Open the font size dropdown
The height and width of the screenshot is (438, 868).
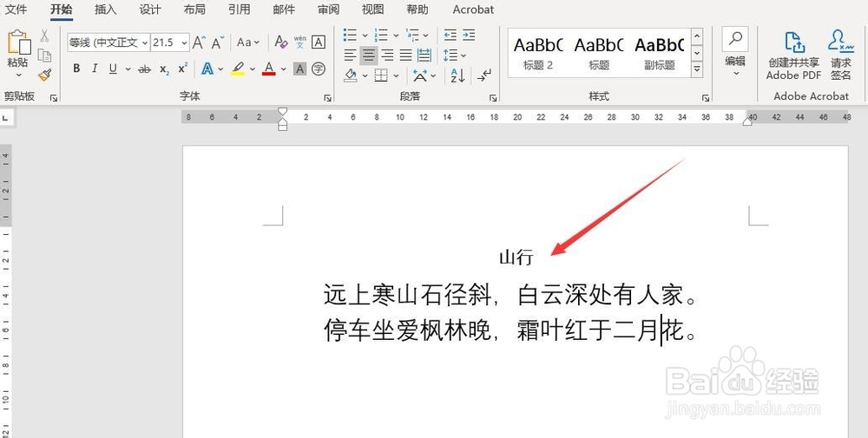point(184,42)
